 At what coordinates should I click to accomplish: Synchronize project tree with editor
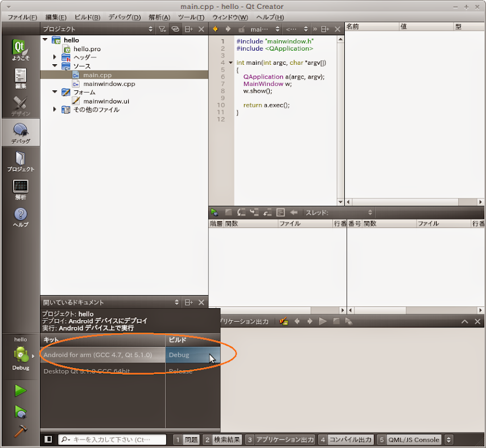pos(175,29)
